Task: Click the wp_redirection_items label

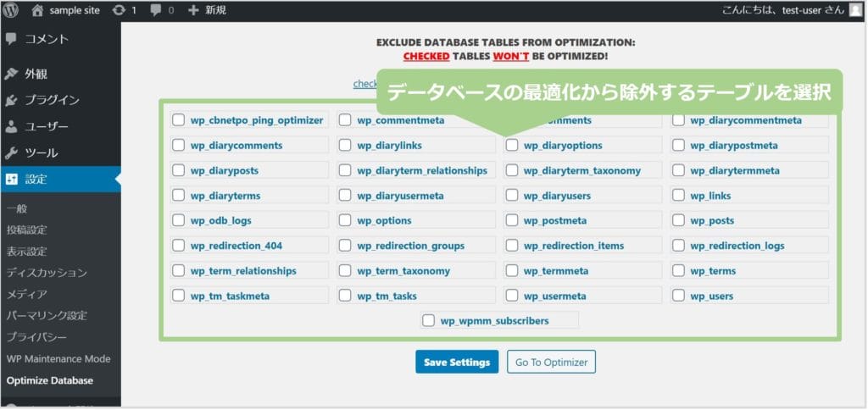Action: click(x=574, y=246)
